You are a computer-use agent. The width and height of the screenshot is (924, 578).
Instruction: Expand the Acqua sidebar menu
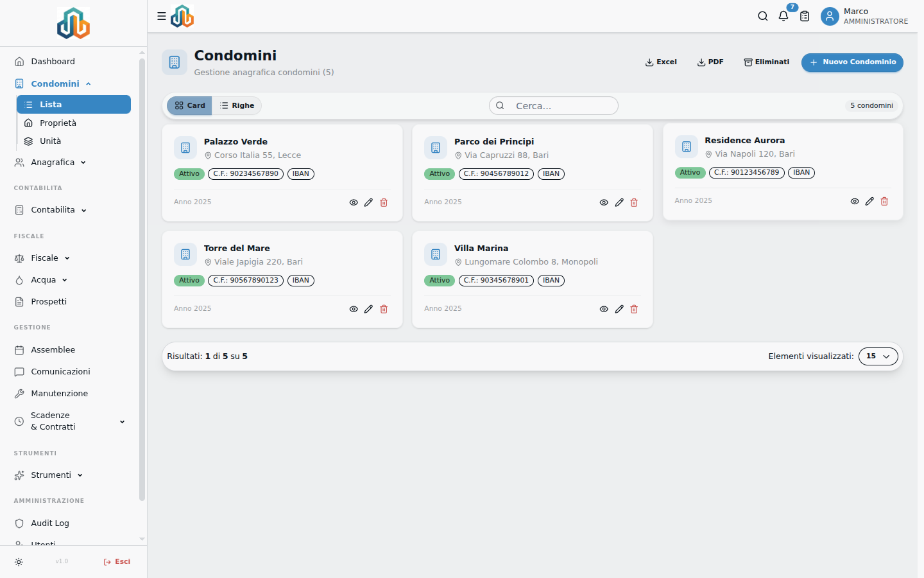[65, 280]
